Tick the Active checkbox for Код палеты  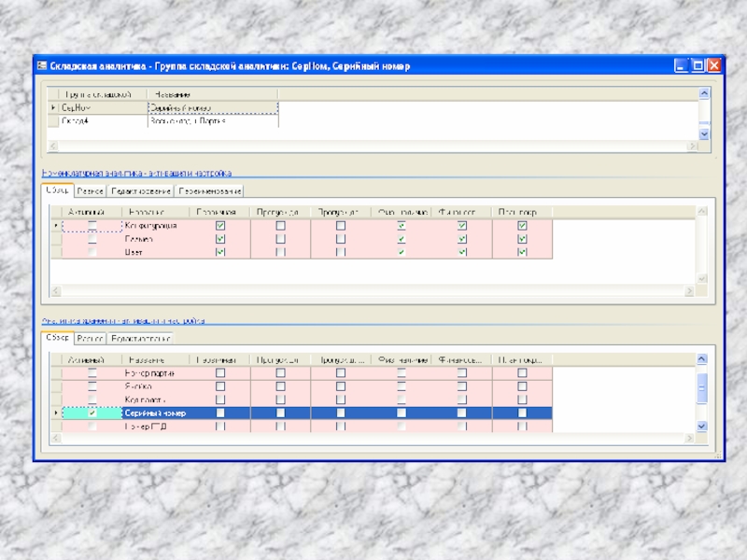[92, 399]
